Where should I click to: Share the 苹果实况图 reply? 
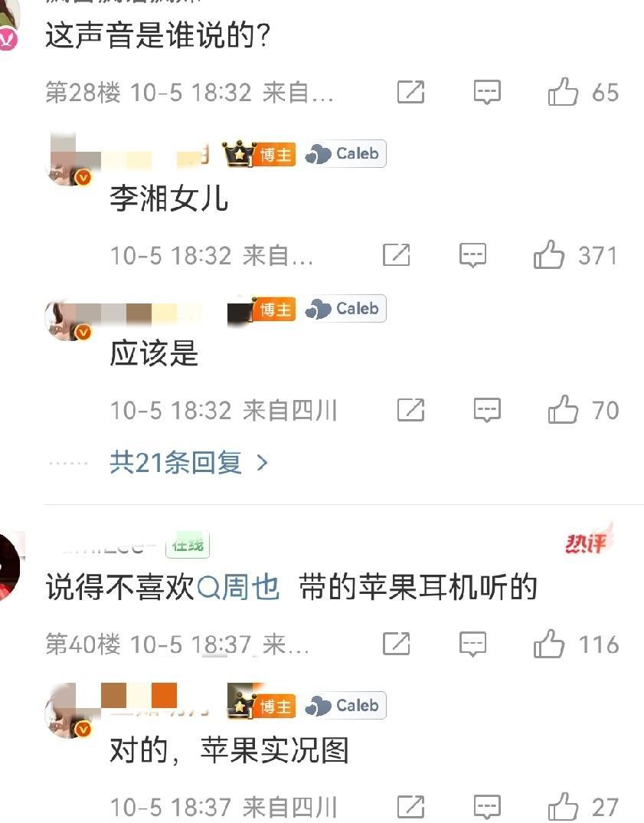coord(410,807)
